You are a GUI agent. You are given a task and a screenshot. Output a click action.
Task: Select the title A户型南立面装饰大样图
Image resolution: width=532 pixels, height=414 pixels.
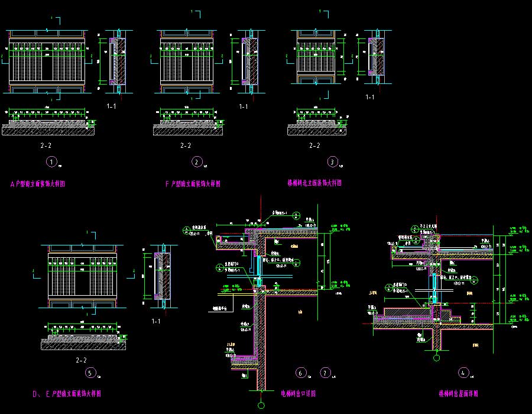(x=38, y=184)
